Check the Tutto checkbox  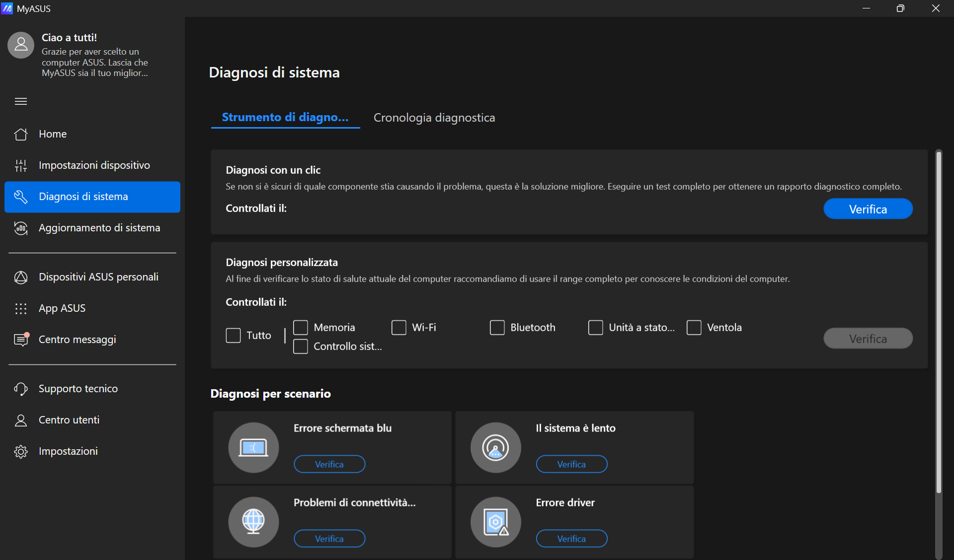coord(233,336)
